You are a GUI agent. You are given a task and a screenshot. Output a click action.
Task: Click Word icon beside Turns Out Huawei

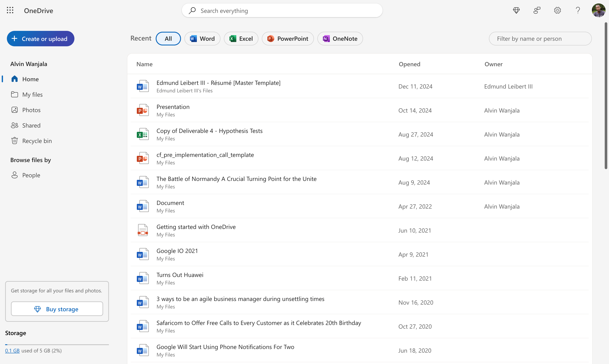[143, 278]
